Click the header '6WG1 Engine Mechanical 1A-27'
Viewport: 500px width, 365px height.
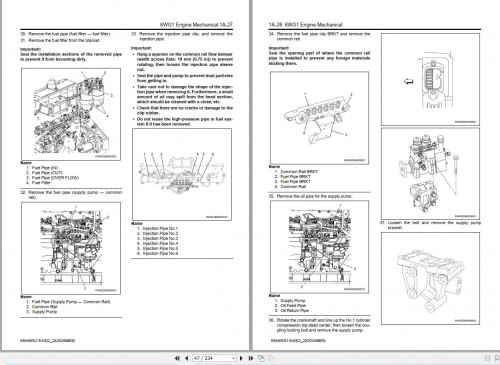pyautogui.click(x=196, y=25)
